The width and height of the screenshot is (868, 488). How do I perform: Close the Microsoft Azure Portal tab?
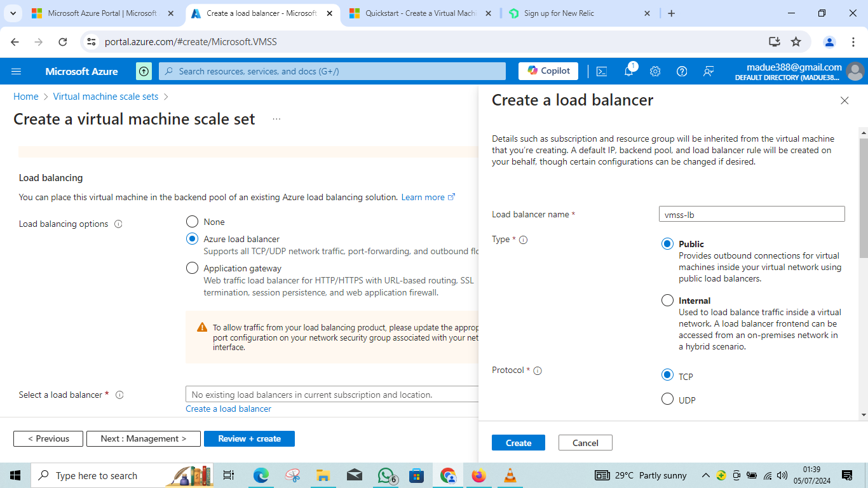pos(171,13)
